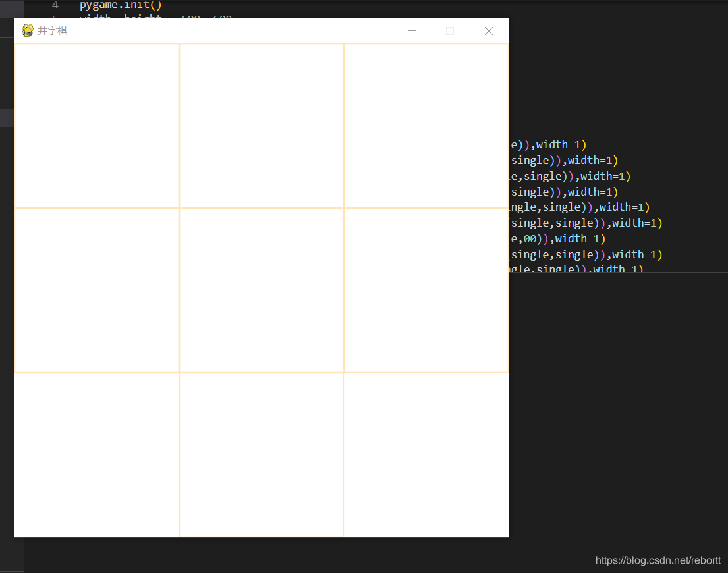Open the blog.csdn.net/rebortt watermark link
This screenshot has width=728, height=573.
point(658,560)
